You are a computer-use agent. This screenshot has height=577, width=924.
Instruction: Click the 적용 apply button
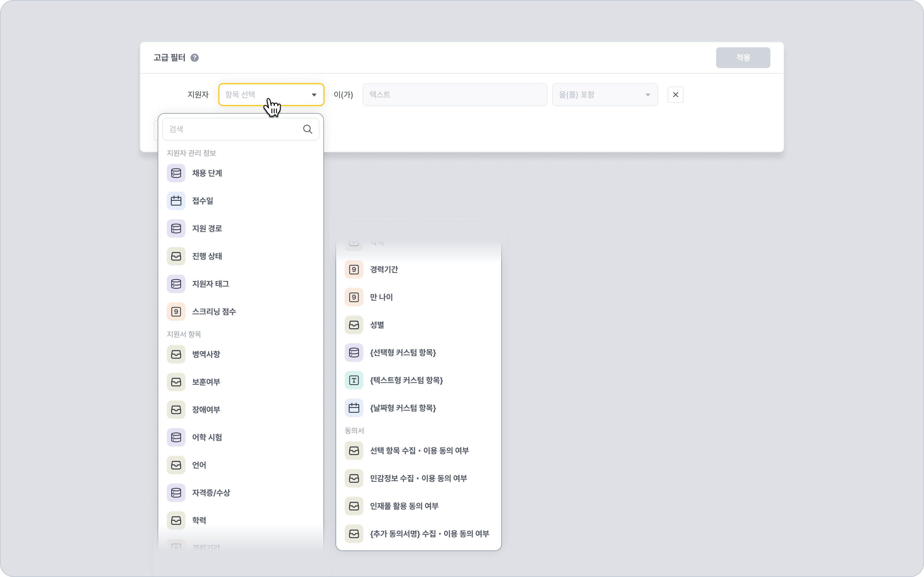743,58
